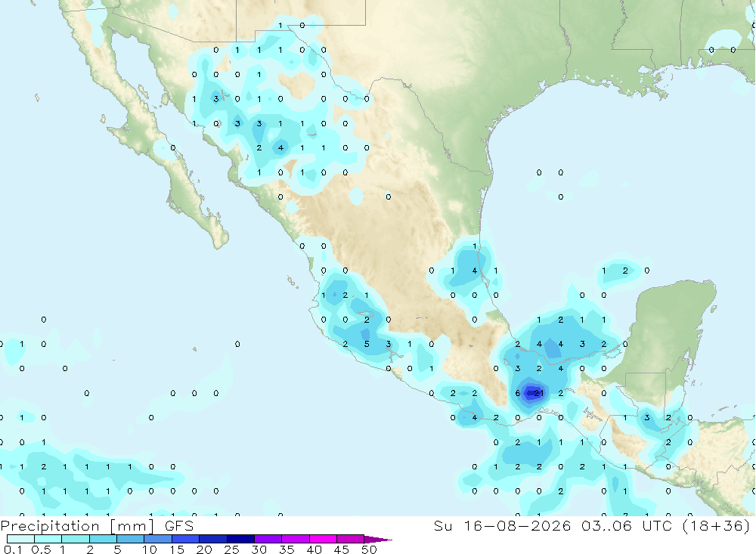Click the '25' legend scale label
This screenshot has height=554, width=756.
[x=231, y=549]
